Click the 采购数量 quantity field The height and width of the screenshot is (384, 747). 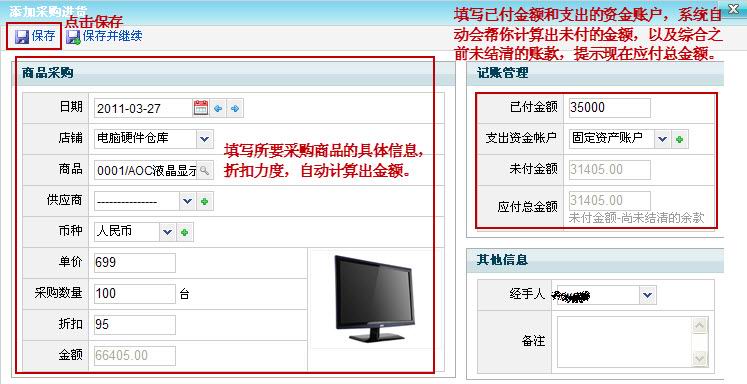pyautogui.click(x=135, y=293)
